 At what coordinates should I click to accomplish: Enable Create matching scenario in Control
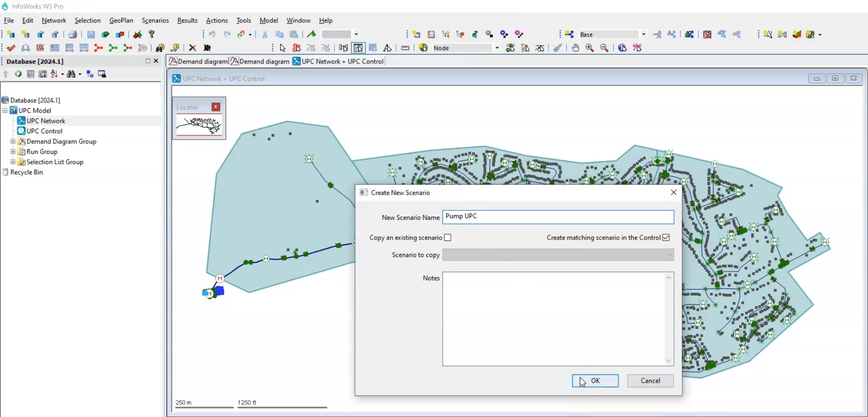[x=666, y=237]
